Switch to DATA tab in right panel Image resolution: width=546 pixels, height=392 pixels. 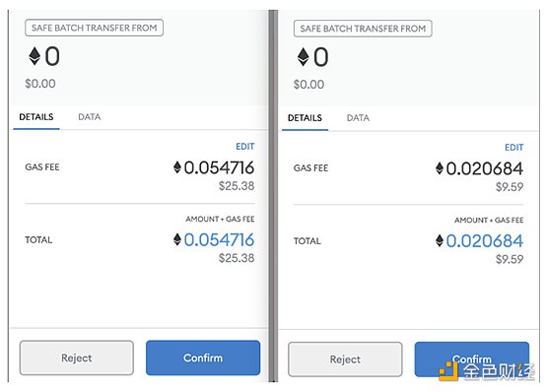pos(358,118)
